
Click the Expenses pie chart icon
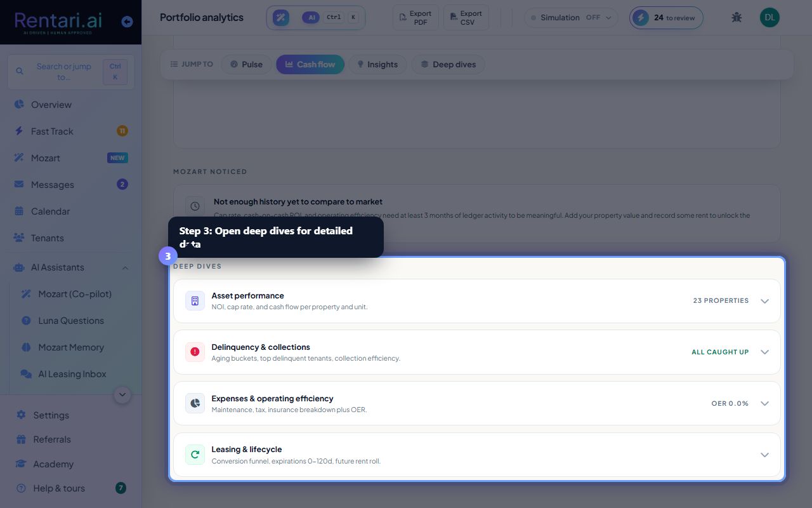click(195, 403)
